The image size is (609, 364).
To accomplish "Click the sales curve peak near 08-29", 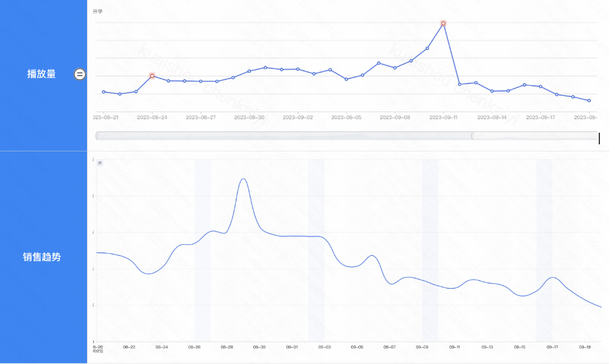I will click(243, 179).
